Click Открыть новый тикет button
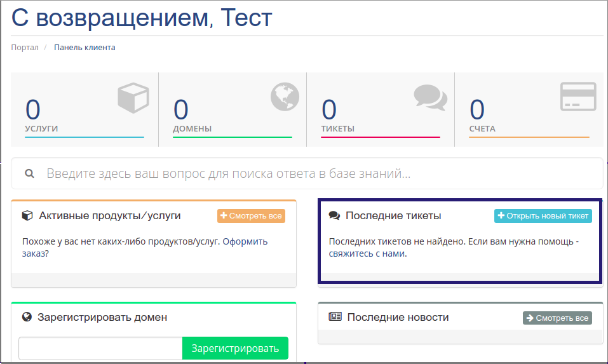 pos(543,216)
